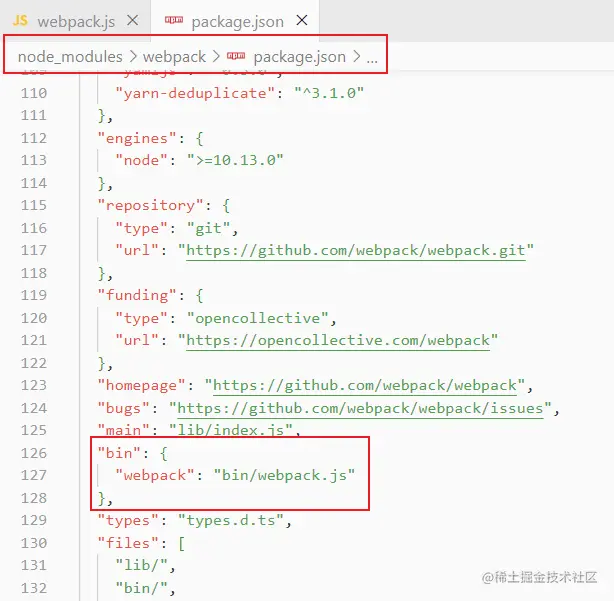Click the "bin" key on line 126
614x601 pixels.
click(x=119, y=453)
